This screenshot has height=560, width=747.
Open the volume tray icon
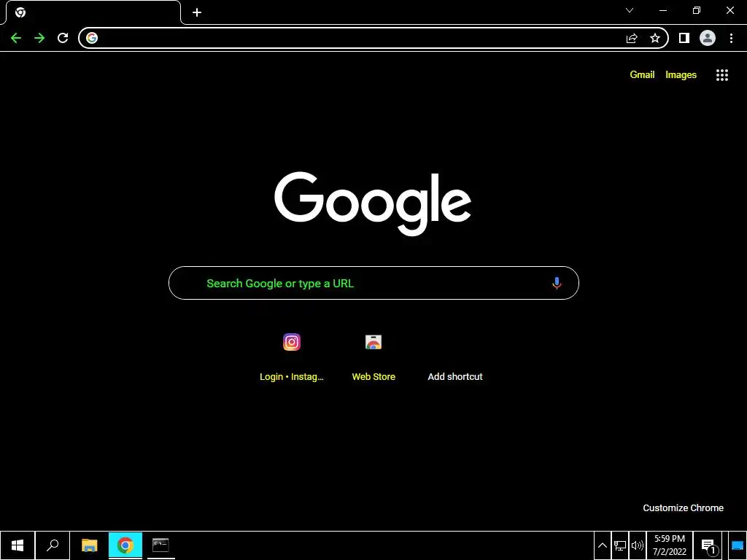point(637,545)
